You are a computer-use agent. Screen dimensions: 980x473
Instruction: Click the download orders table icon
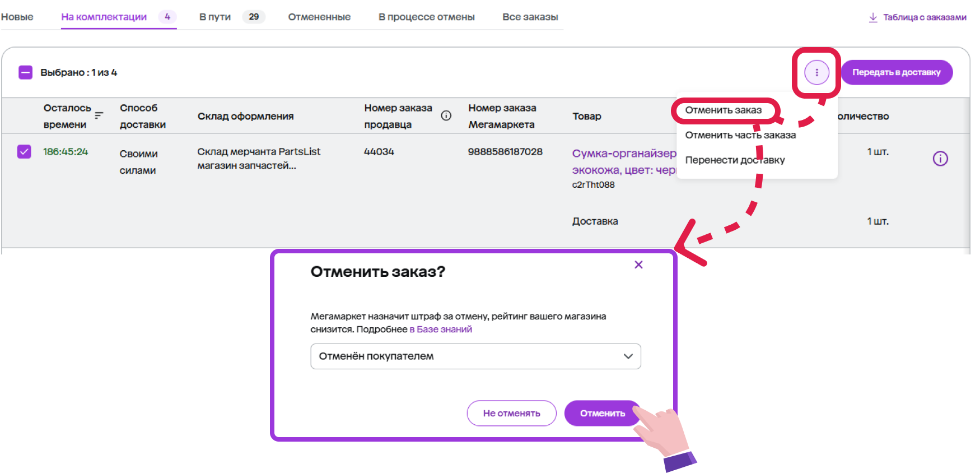pos(872,17)
